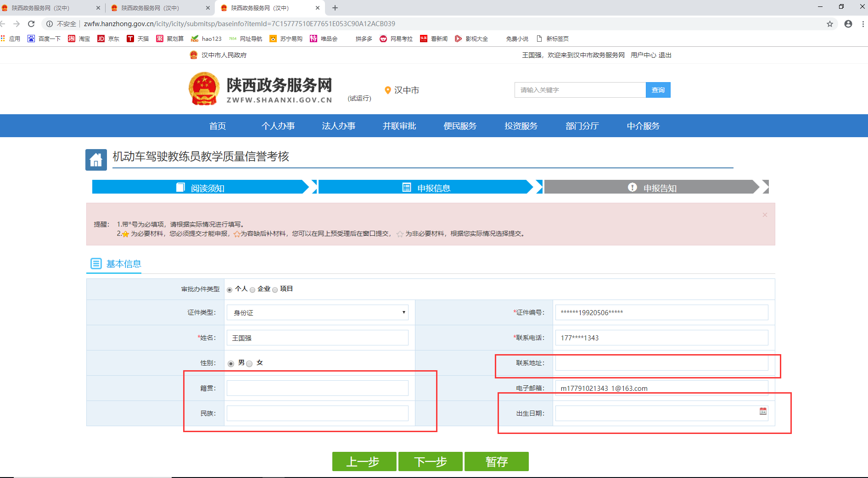Viewport: 868px width, 478px height.
Task: Click the 京东 JD bookmark icon
Action: [101, 39]
